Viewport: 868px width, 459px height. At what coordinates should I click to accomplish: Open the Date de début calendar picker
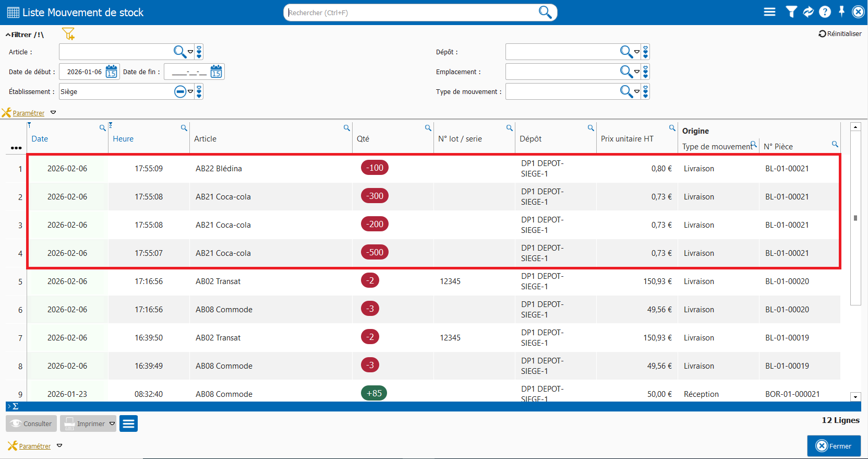111,72
